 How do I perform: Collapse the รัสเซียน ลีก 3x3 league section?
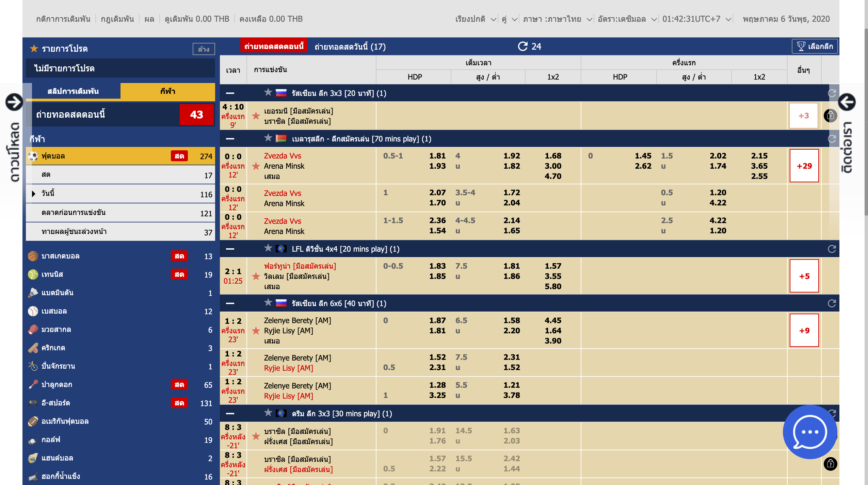pyautogui.click(x=230, y=93)
